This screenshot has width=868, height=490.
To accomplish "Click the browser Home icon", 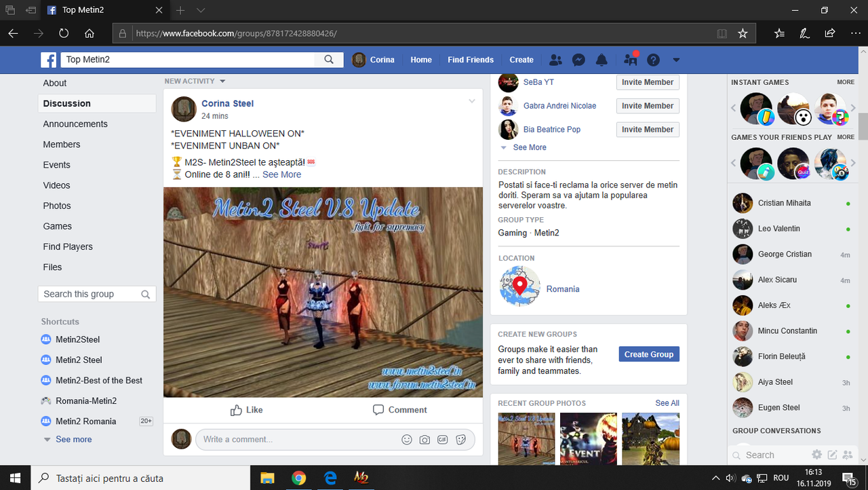I will pyautogui.click(x=89, y=33).
